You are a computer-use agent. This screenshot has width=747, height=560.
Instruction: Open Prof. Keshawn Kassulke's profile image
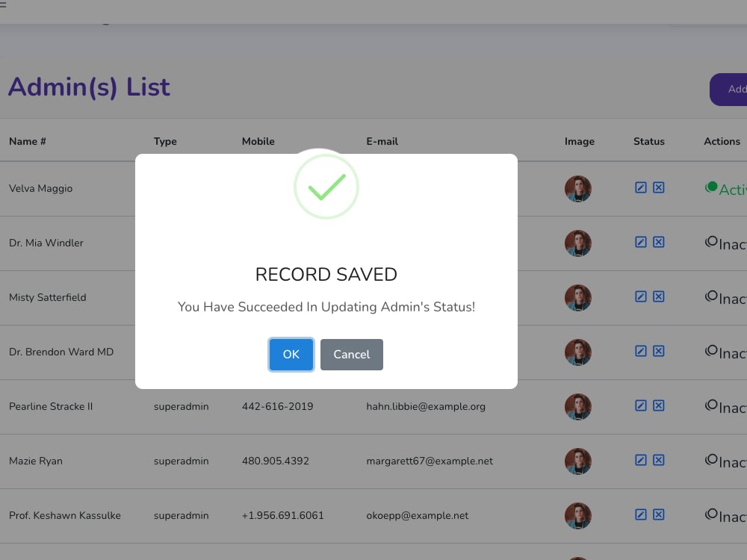(578, 516)
